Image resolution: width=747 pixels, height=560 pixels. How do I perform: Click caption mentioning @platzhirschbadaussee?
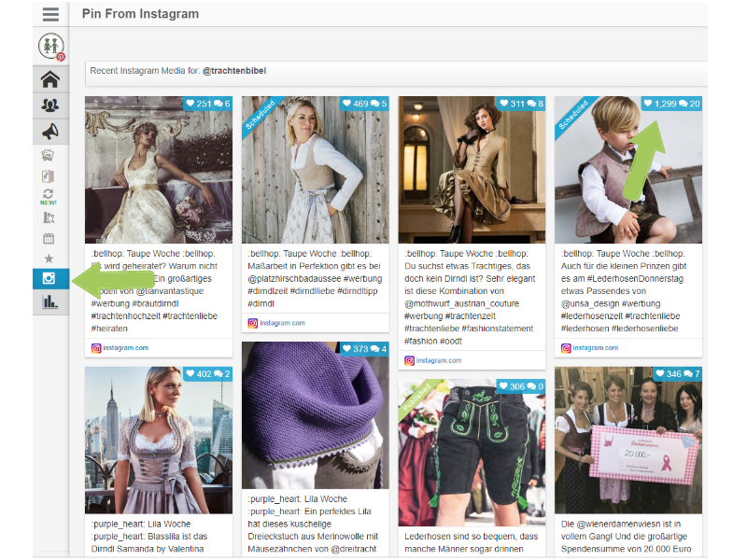point(315,278)
